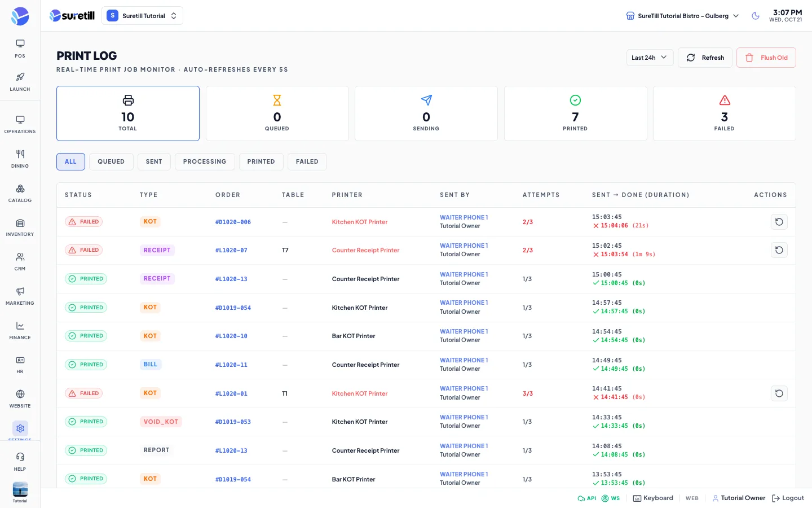Open Tutorial Owner profile in footer
This screenshot has width=812, height=508.
coord(739,498)
